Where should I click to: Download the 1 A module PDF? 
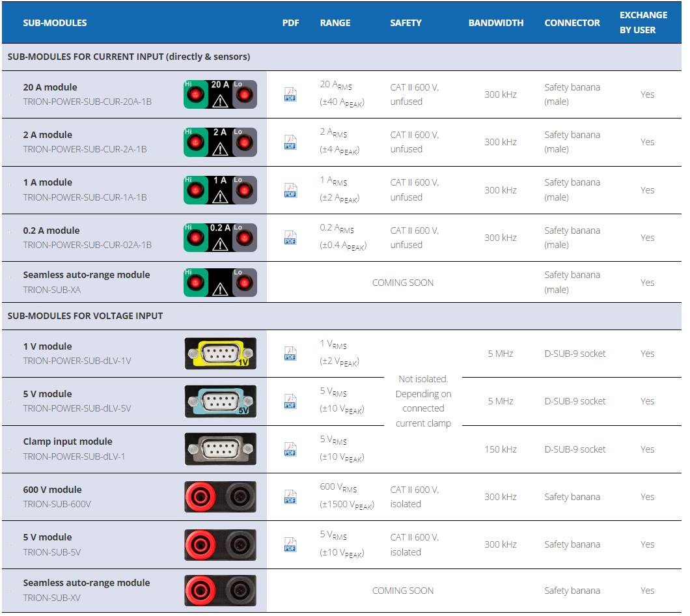point(290,190)
